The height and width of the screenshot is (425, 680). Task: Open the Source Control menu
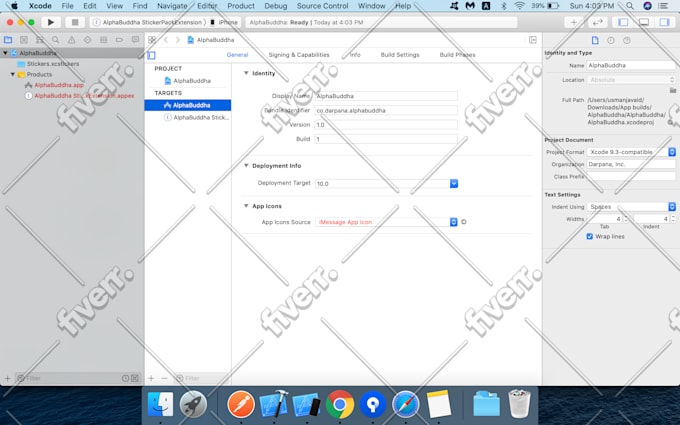click(322, 6)
